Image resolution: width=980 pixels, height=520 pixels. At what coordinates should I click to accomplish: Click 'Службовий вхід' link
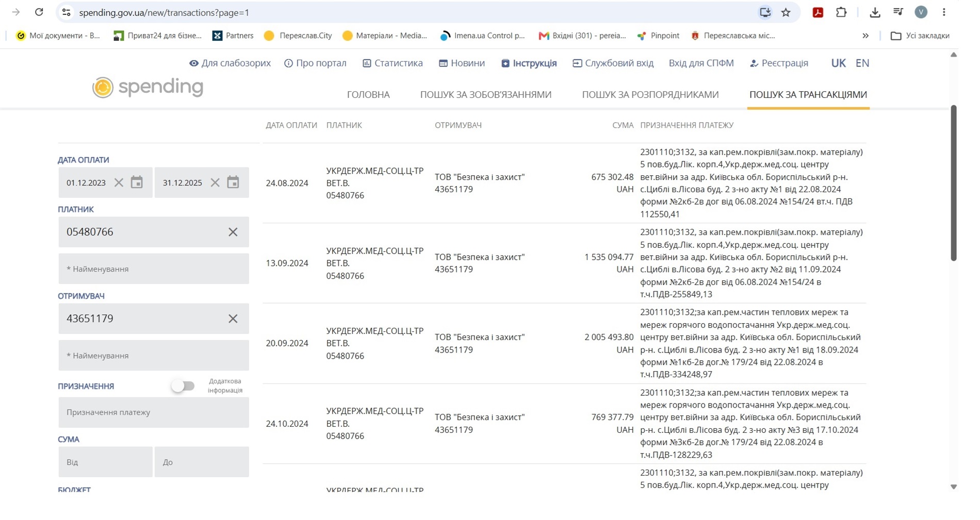(x=613, y=63)
